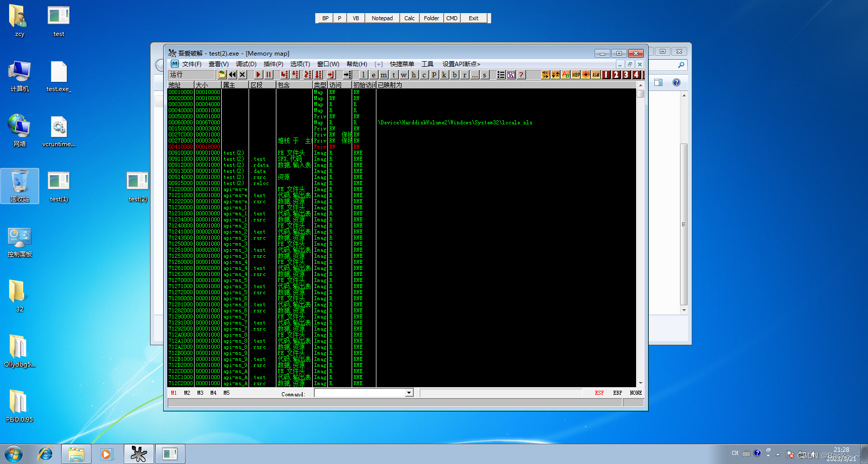Screen dimensions: 868x464
Task: Open Debugging options list icon
Action: coord(501,75)
